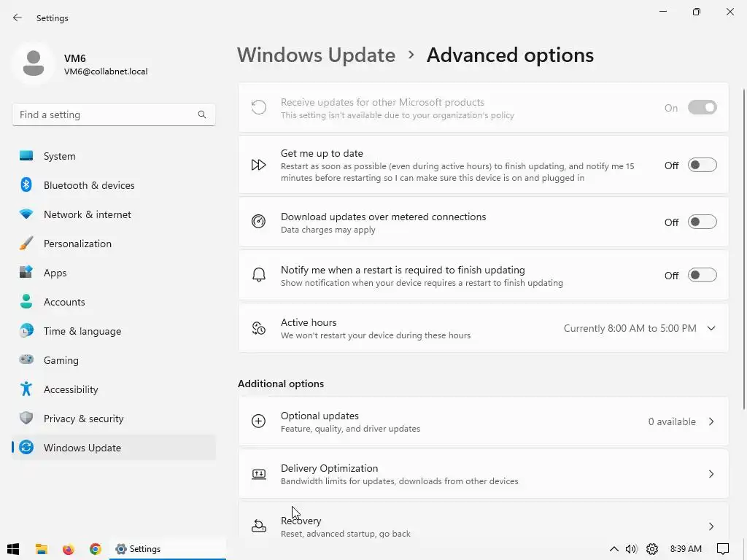Open the Windows Start menu
The image size is (747, 560).
click(x=13, y=549)
